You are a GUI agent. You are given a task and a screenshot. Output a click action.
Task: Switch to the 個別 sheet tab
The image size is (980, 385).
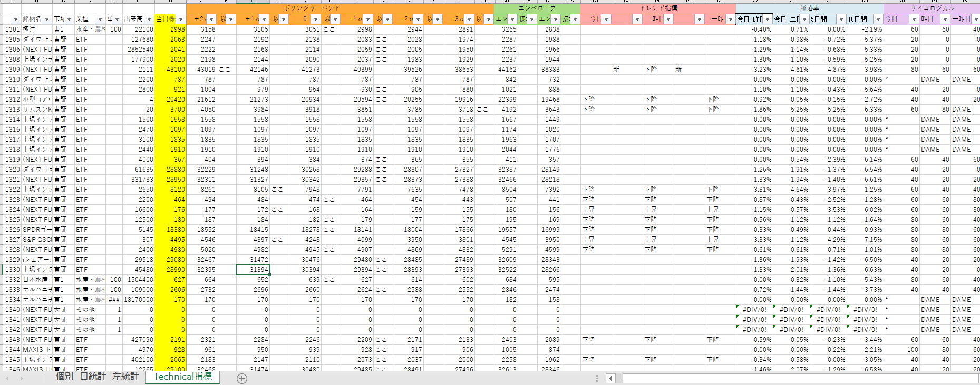64,377
